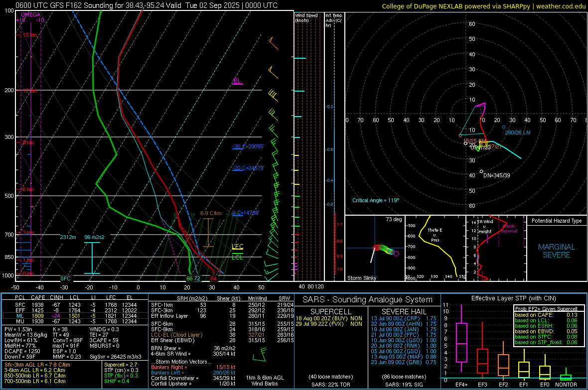The height and width of the screenshot is (390, 588).
Task: Click the 96 m2s2 helicity label
Action: (95, 238)
